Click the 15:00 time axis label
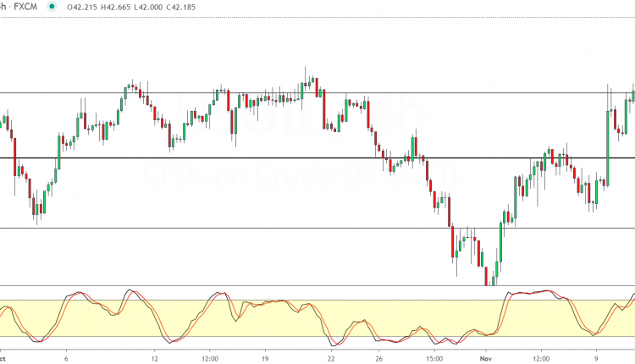This screenshot has height=364, width=635. coord(434,359)
